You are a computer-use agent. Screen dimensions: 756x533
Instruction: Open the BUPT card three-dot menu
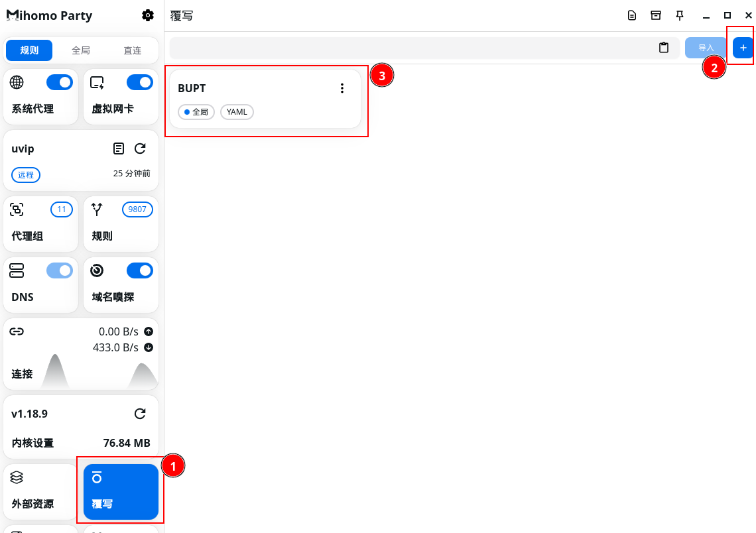pos(342,88)
